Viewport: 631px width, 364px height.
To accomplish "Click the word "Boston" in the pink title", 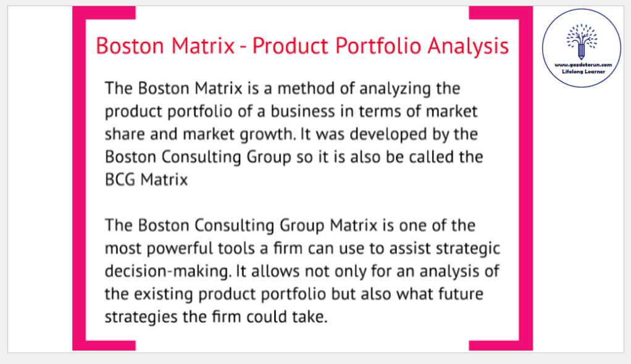I will pos(128,46).
